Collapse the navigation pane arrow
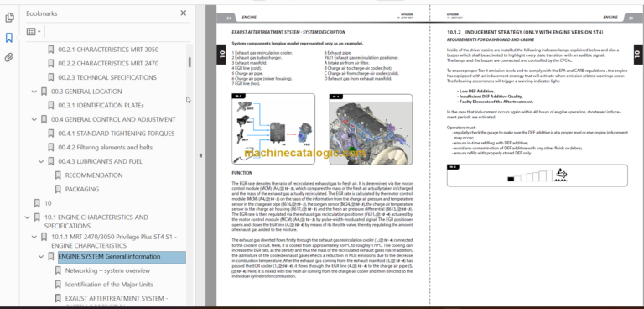The image size is (644, 309). pos(200,155)
